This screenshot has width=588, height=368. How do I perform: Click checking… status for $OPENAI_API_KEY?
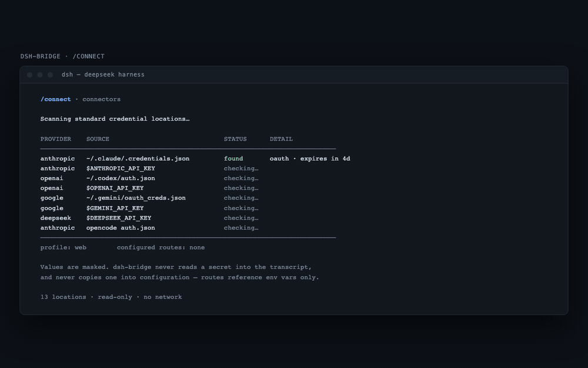point(240,188)
